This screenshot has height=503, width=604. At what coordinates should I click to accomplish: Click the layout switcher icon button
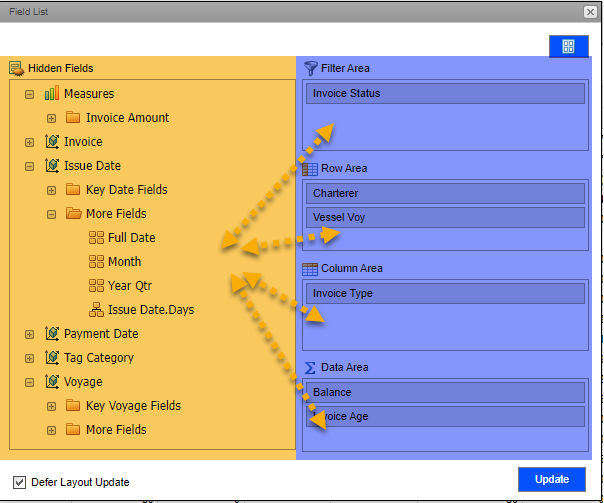click(568, 46)
